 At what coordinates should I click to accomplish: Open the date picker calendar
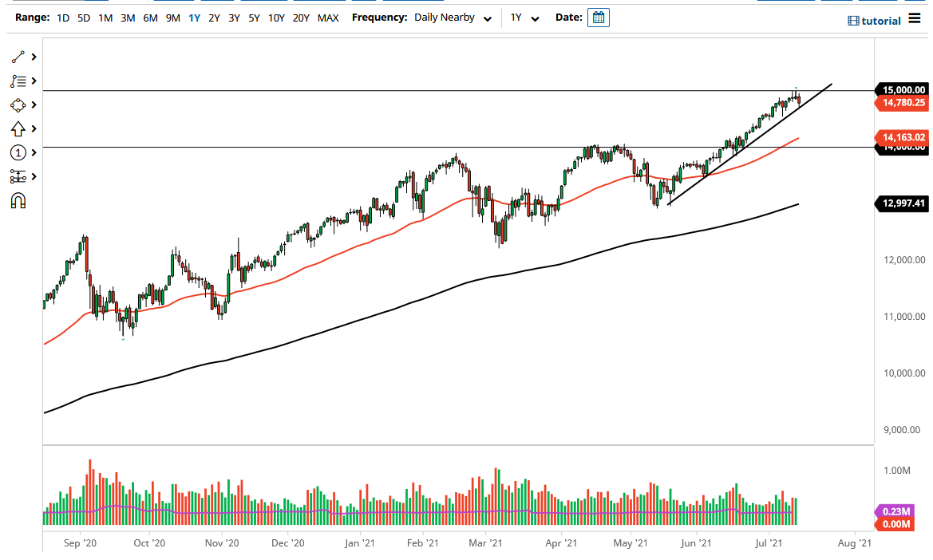coord(599,17)
